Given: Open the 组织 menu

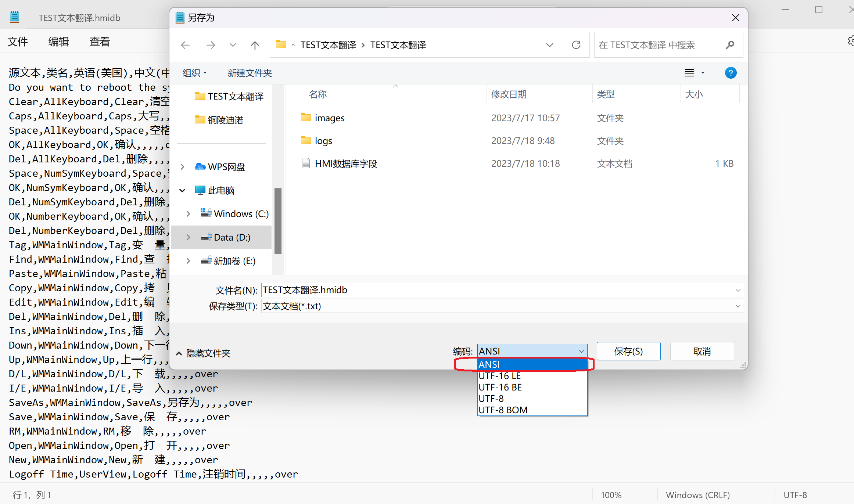Looking at the screenshot, I should pos(194,73).
